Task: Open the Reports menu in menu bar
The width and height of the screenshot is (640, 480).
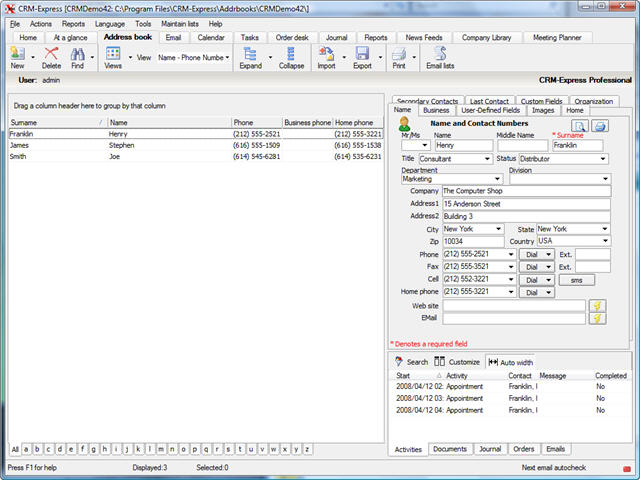Action: click(73, 23)
